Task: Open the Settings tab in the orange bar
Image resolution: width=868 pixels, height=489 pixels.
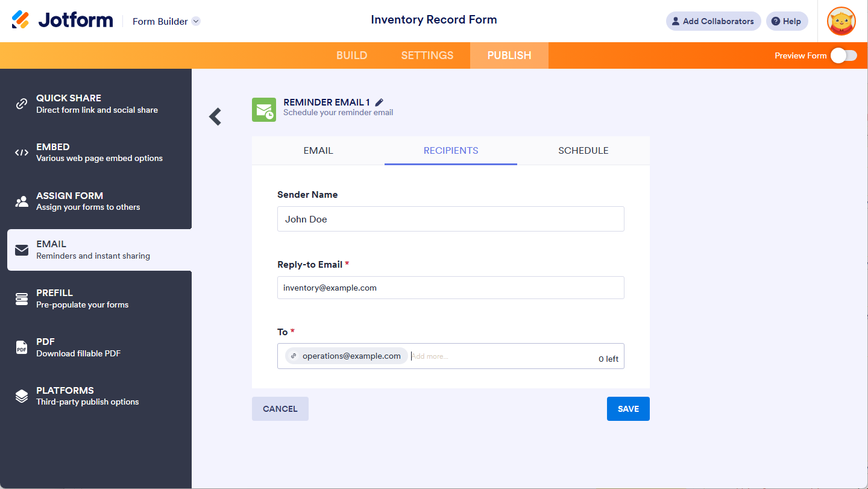Action: [427, 55]
